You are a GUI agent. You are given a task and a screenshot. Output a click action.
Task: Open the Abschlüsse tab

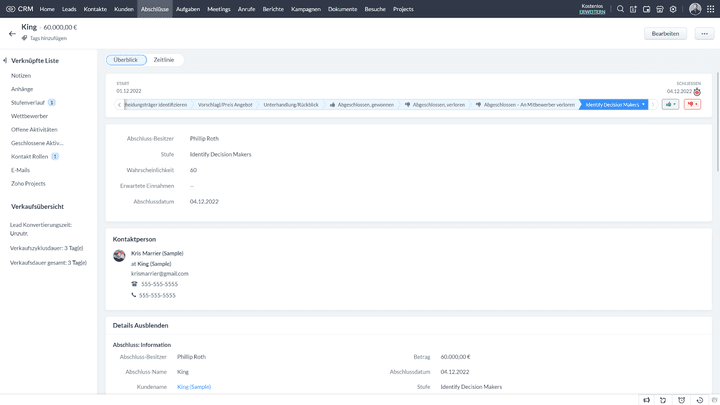tap(154, 9)
